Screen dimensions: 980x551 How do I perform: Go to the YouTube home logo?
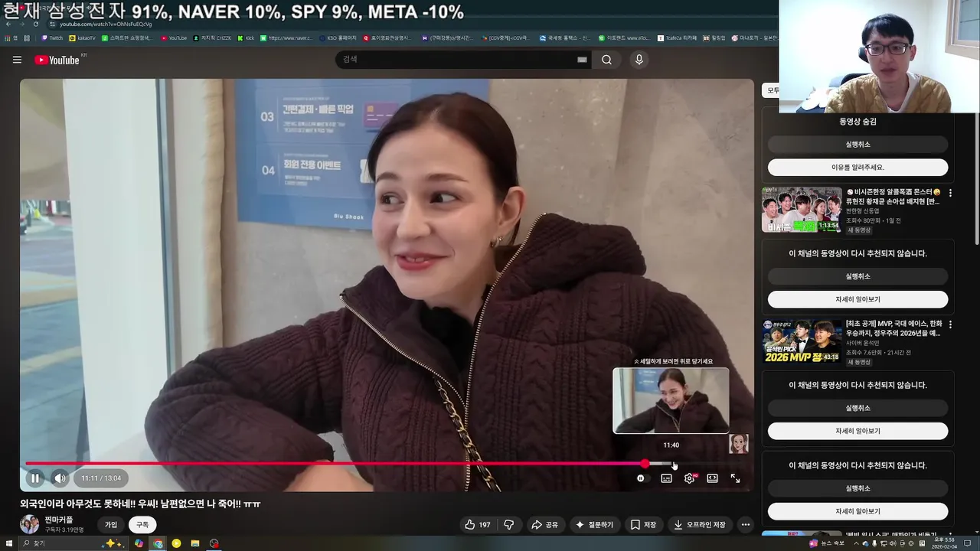57,60
